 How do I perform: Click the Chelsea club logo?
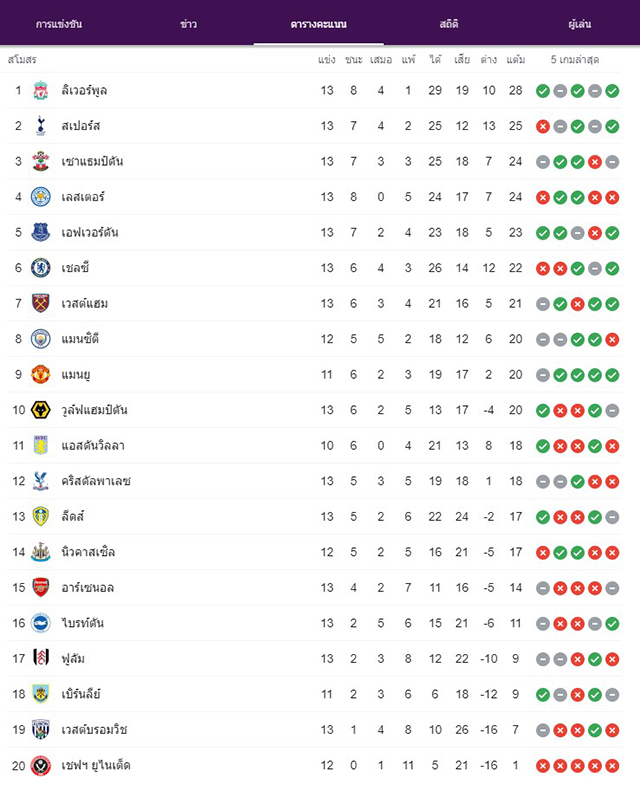pos(40,268)
